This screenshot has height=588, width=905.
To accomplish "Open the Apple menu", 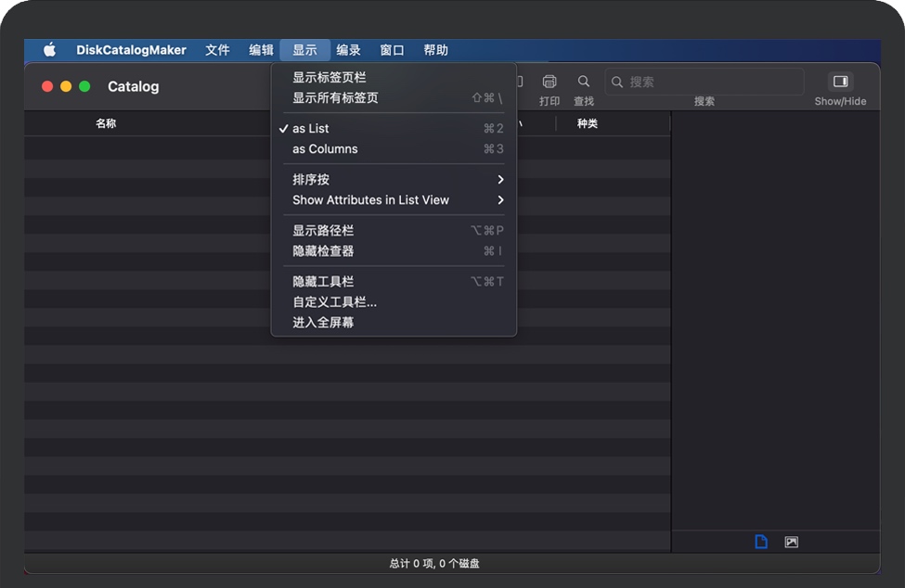I will [x=49, y=50].
